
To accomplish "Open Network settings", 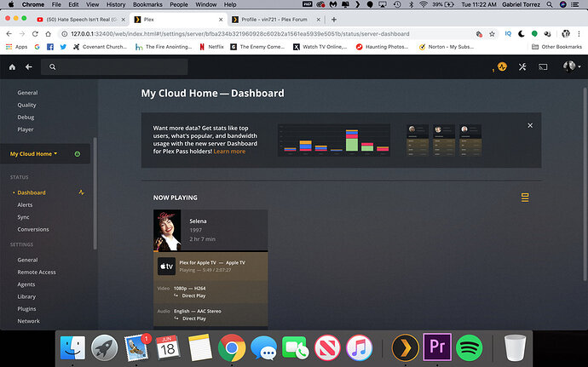I will [x=28, y=321].
